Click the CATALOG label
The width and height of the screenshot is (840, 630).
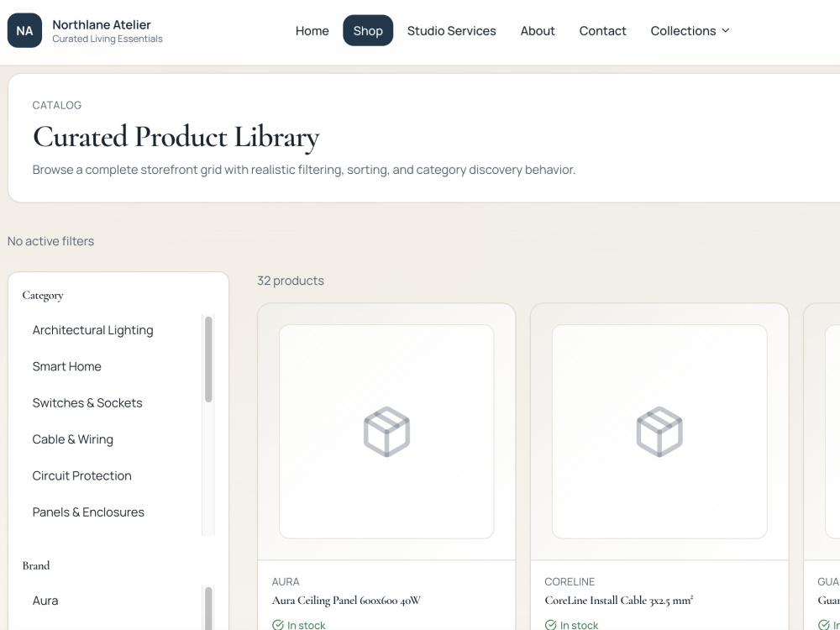[57, 105]
